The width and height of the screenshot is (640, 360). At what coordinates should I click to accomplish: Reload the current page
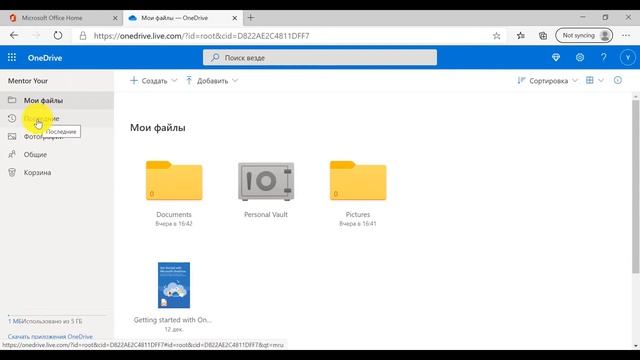coord(58,36)
